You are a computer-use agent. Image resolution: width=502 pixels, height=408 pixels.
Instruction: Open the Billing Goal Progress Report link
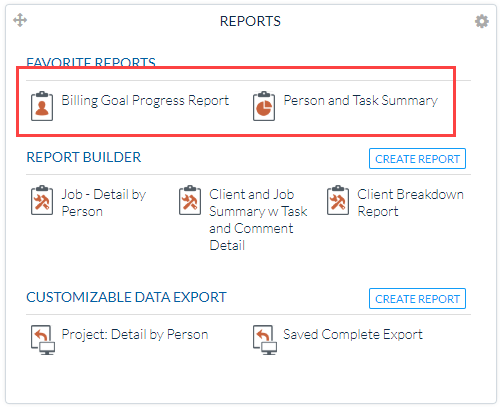coord(145,100)
